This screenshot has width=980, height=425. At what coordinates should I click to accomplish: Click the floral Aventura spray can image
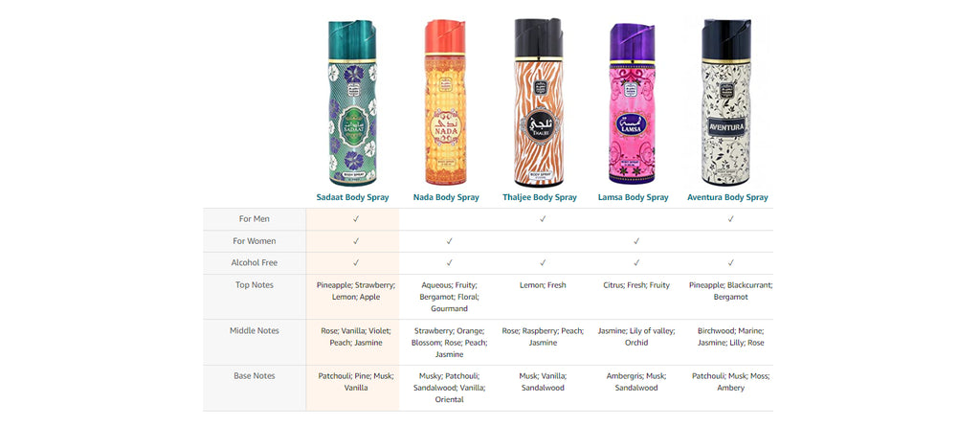(725, 102)
